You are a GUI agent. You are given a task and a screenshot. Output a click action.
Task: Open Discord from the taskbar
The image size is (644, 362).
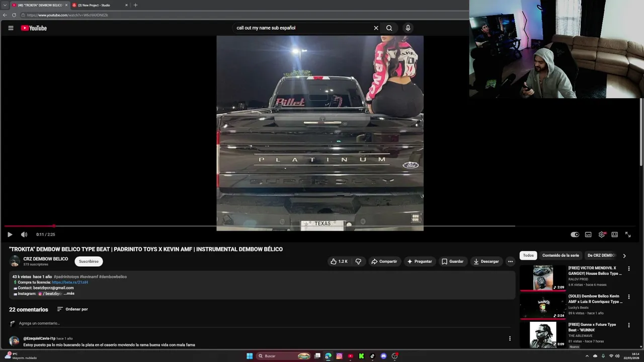click(383, 356)
